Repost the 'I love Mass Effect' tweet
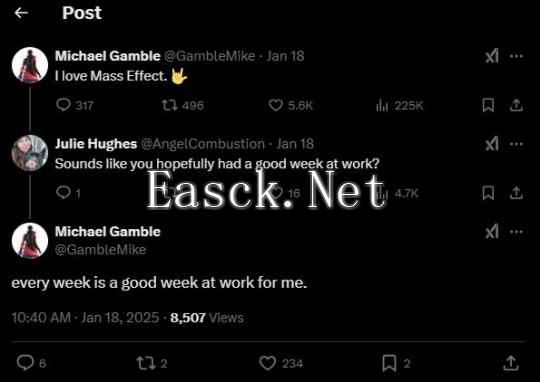 [170, 105]
